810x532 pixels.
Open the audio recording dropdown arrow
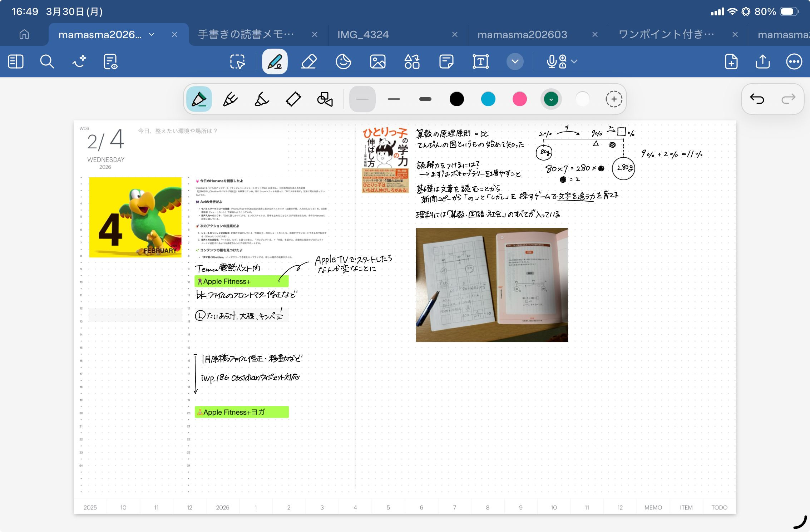pyautogui.click(x=574, y=61)
